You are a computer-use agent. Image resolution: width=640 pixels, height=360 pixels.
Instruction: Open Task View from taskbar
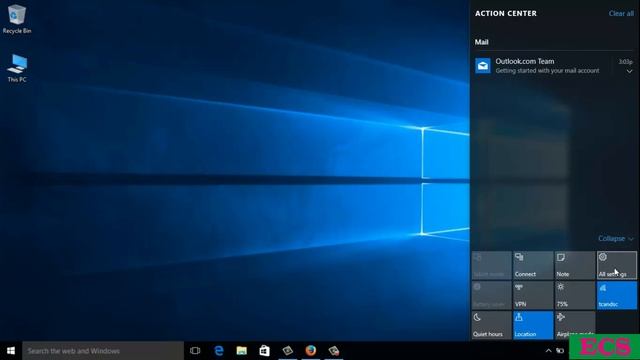pos(195,351)
